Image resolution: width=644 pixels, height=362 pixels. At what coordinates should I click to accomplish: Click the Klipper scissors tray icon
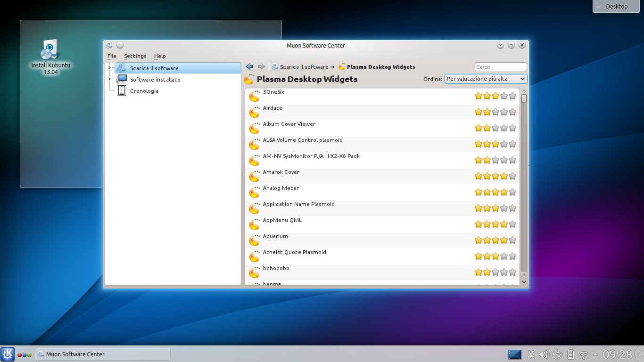(x=531, y=354)
